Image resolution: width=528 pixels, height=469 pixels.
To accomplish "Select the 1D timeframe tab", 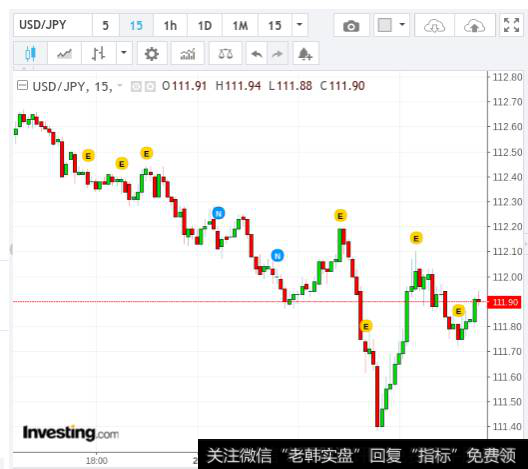I will [x=205, y=25].
